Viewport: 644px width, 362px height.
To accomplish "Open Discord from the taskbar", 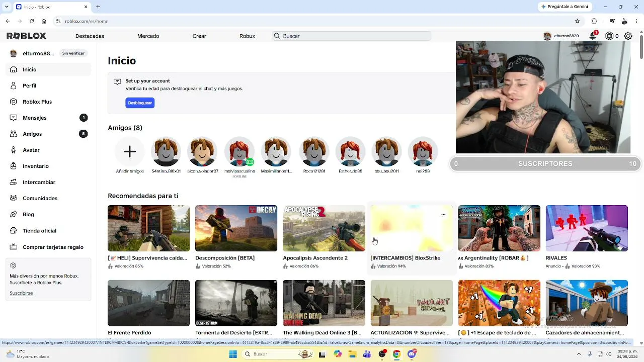I will 412,354.
